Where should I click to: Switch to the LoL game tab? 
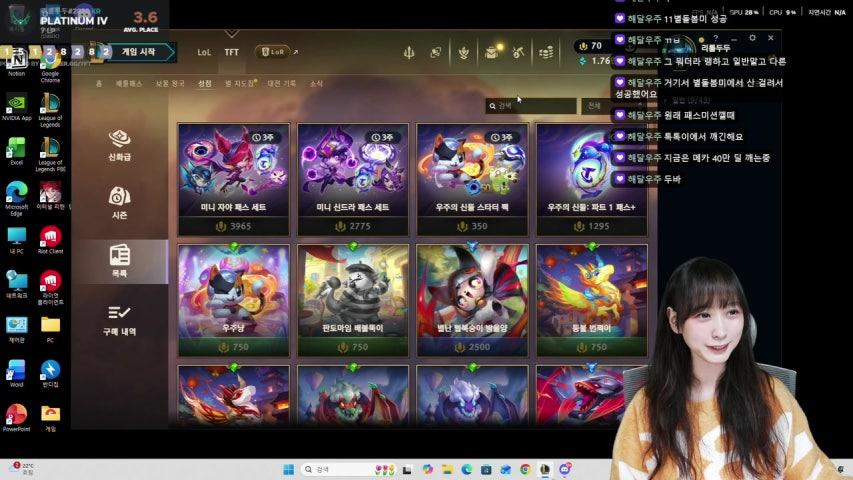pyautogui.click(x=204, y=52)
